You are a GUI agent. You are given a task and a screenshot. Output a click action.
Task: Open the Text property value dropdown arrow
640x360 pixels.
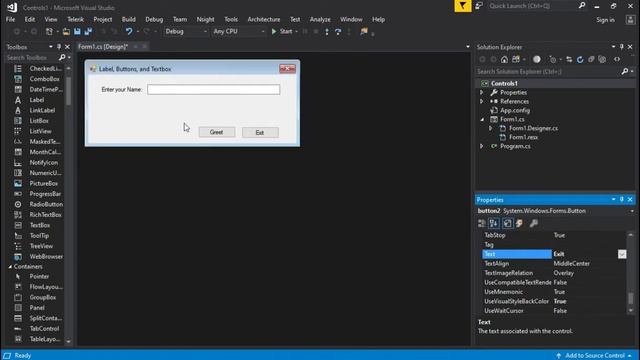point(622,254)
